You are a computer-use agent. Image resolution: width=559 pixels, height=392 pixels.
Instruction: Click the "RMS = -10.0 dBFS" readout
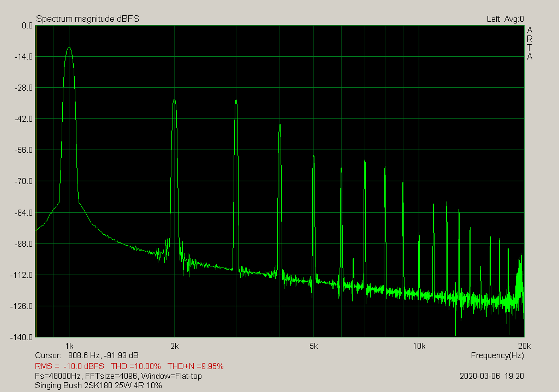pyautogui.click(x=69, y=366)
